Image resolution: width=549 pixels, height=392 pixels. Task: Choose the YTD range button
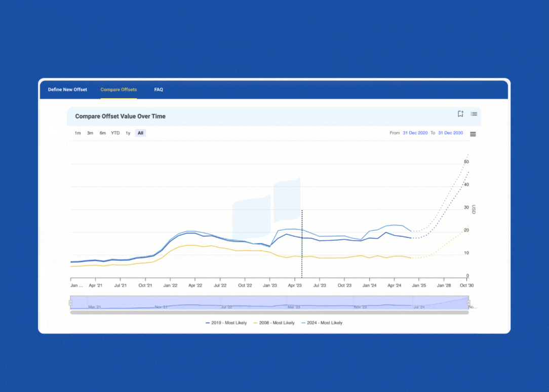click(x=115, y=133)
